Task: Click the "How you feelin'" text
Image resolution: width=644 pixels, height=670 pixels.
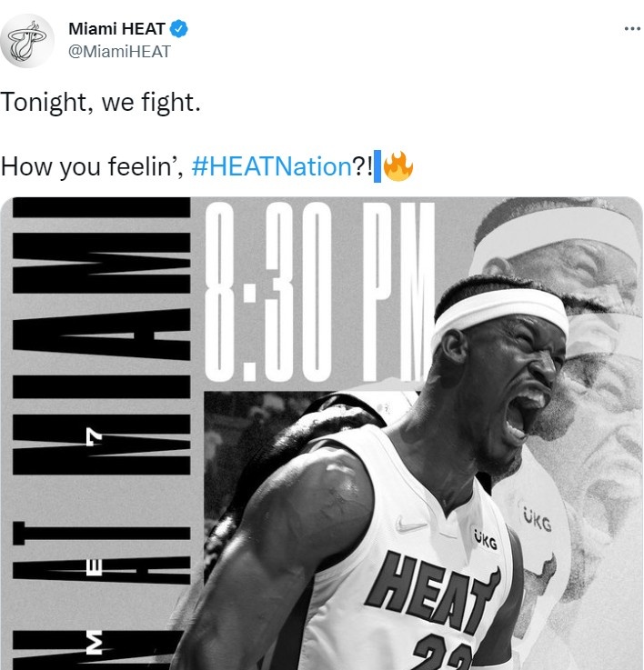Action: (x=92, y=166)
